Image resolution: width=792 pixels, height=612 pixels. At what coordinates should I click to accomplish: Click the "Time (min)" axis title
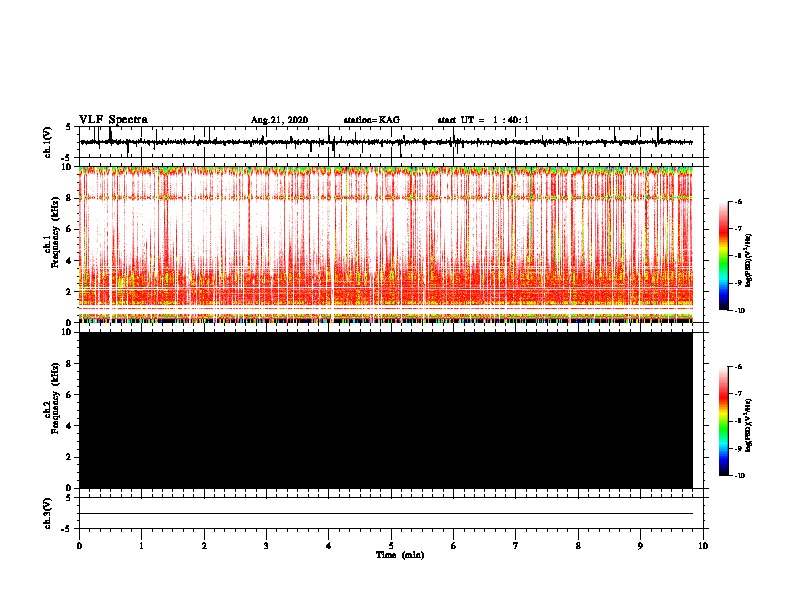(x=400, y=555)
